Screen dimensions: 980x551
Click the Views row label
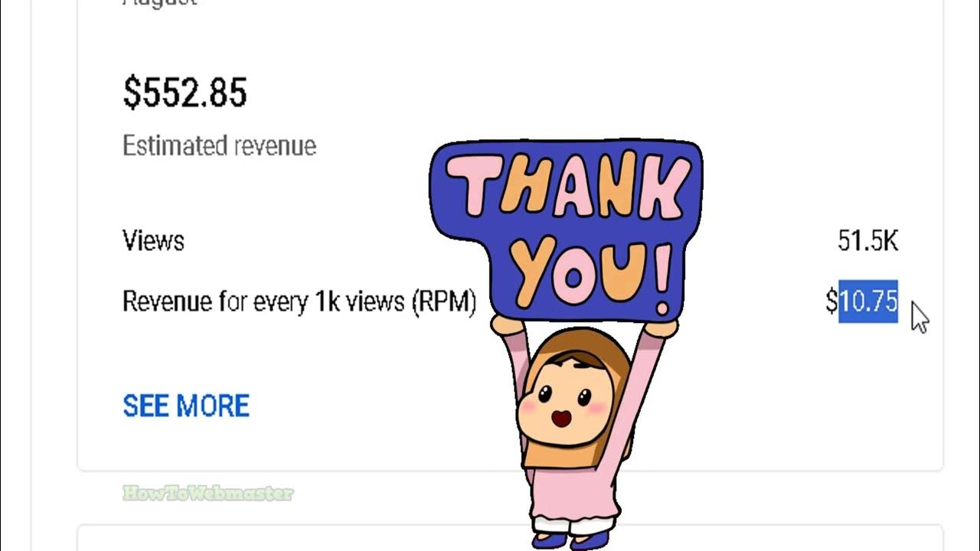click(153, 241)
